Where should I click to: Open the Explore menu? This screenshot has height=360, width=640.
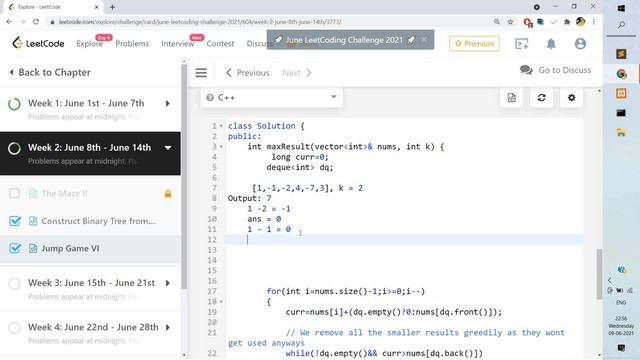point(89,44)
